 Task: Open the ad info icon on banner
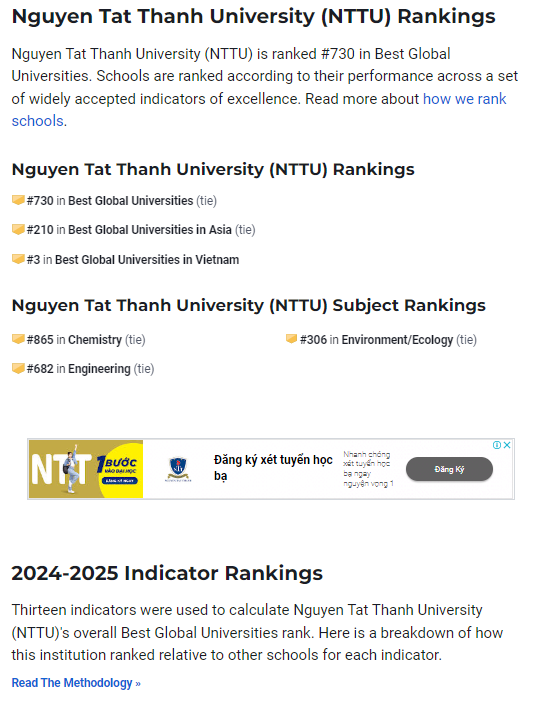(x=497, y=445)
